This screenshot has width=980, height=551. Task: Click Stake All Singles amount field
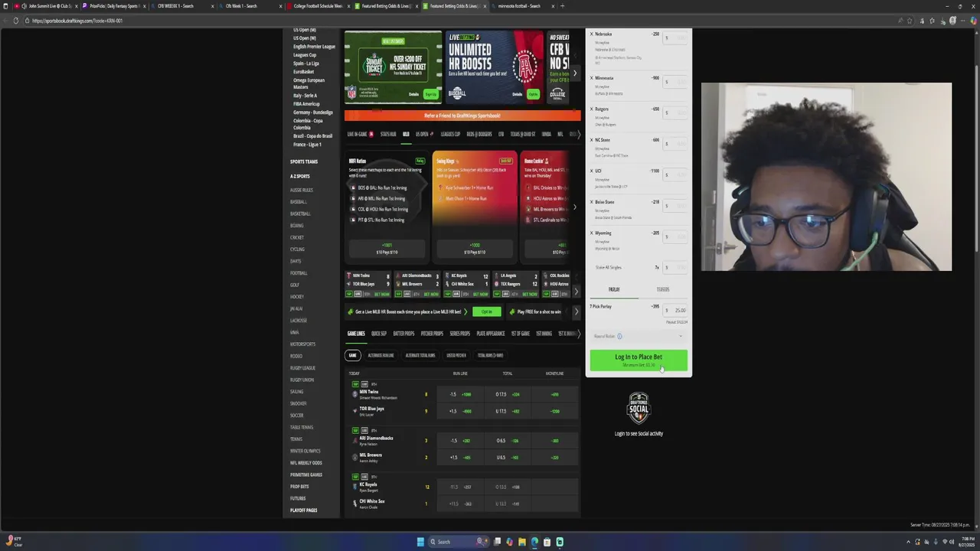(675, 268)
